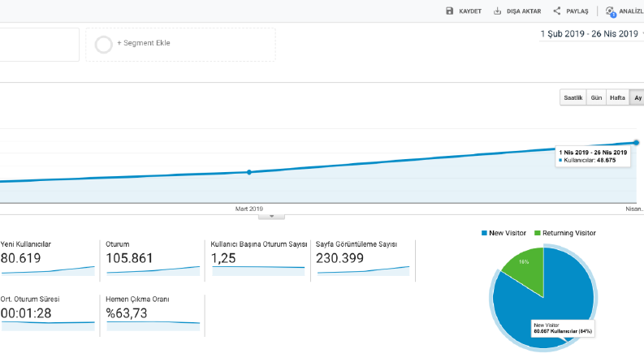Screen dimensions: 644x362
Task: Click the Oturum metric 105.861
Action: point(129,258)
